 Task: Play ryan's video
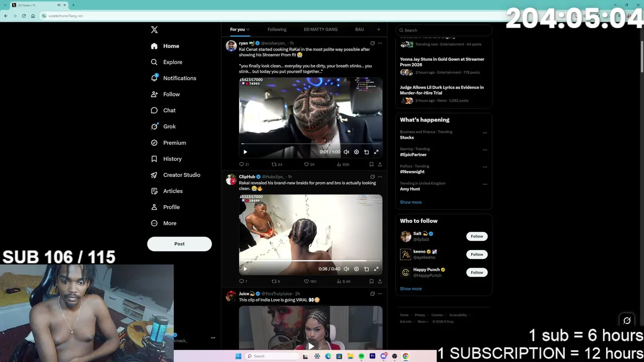245,152
